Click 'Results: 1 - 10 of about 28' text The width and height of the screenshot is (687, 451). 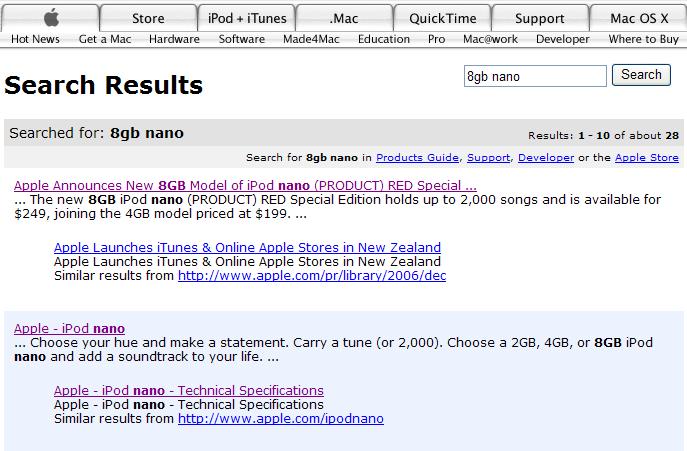click(603, 135)
